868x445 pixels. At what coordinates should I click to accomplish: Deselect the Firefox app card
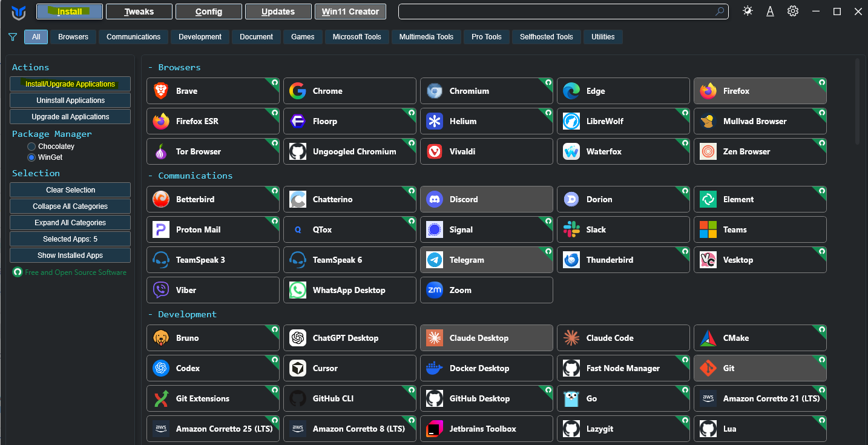pos(760,91)
